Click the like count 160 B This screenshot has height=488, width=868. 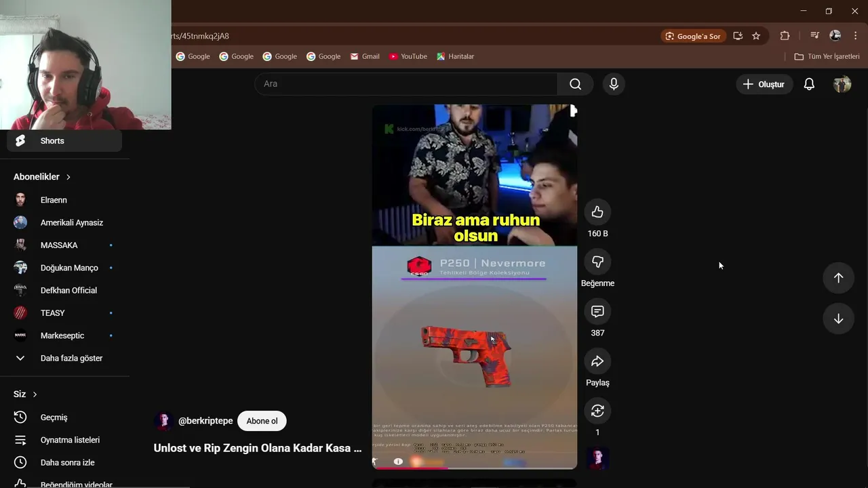[x=597, y=233]
